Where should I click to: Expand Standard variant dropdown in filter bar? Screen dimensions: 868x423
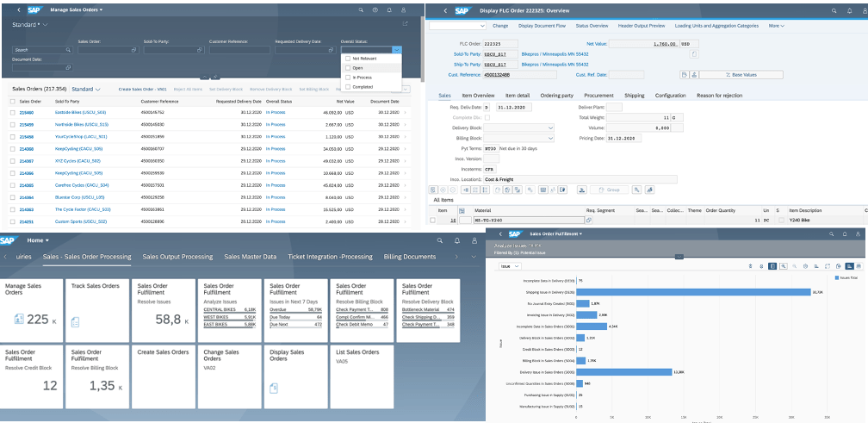(46, 24)
